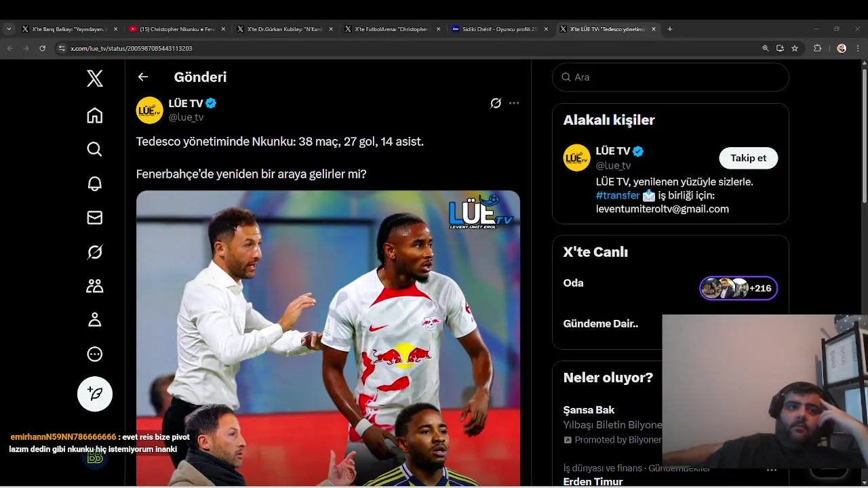
Task: Open Messages envelope icon
Action: (95, 218)
